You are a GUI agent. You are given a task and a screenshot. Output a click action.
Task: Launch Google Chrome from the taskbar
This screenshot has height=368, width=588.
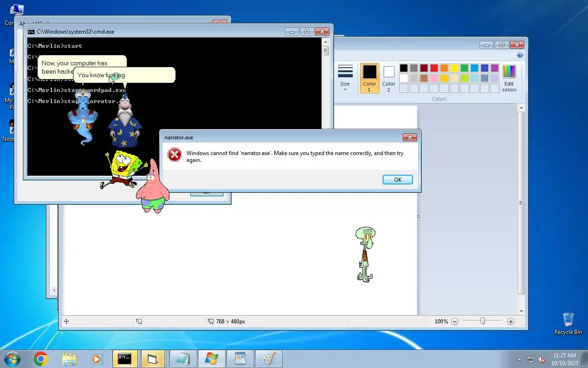(40, 359)
